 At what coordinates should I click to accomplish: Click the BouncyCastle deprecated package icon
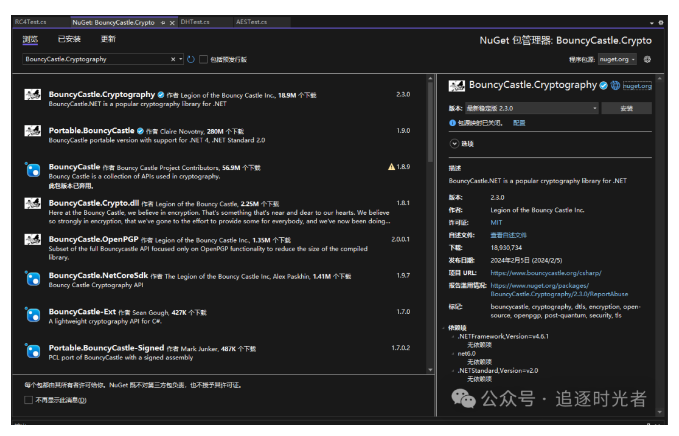click(32, 170)
